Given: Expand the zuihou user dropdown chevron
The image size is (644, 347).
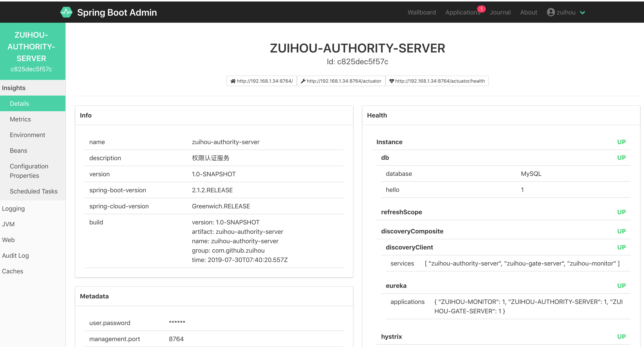Looking at the screenshot, I should pos(582,13).
